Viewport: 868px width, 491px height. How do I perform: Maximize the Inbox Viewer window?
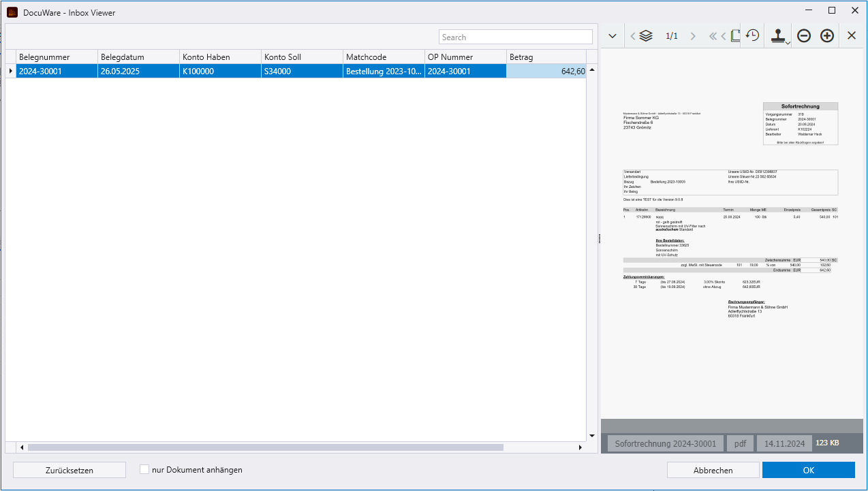tap(831, 10)
